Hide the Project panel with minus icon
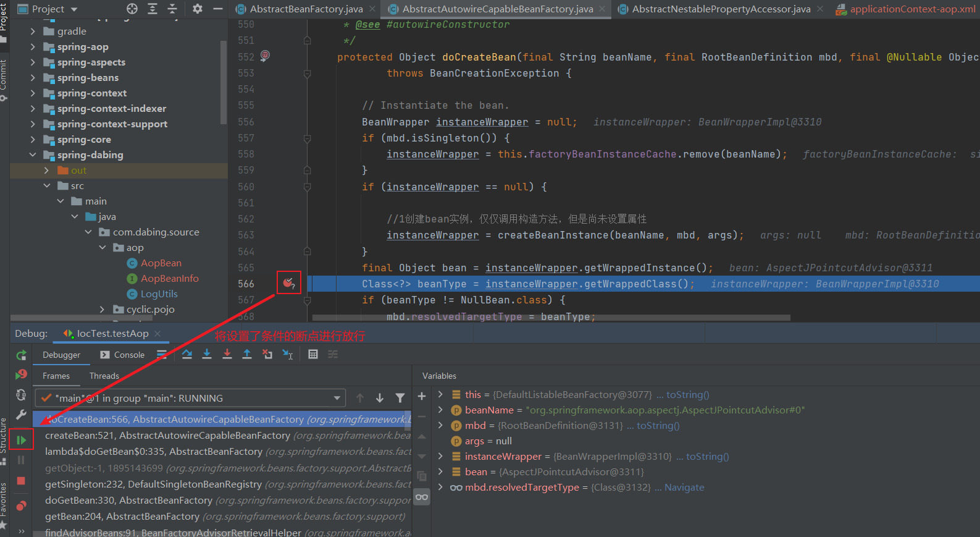The image size is (980, 537). click(x=217, y=9)
